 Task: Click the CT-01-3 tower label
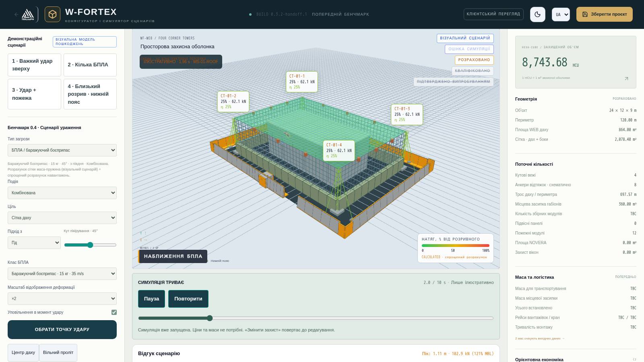click(x=407, y=114)
